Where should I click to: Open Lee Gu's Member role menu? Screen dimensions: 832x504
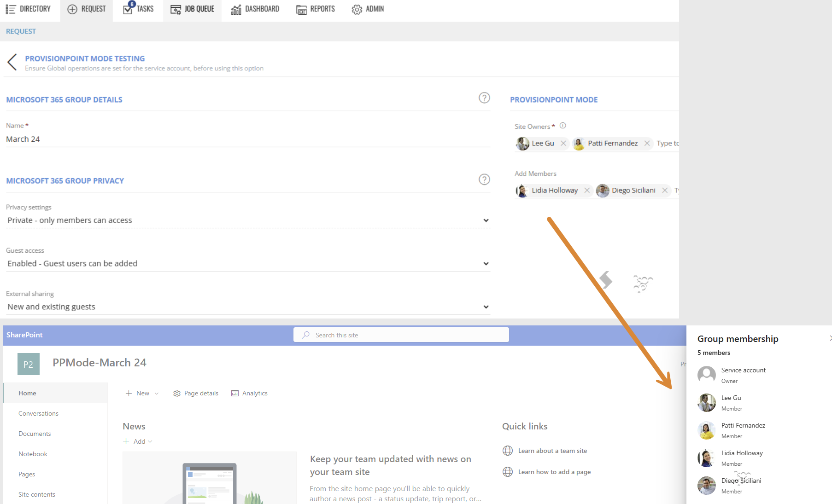pos(732,409)
